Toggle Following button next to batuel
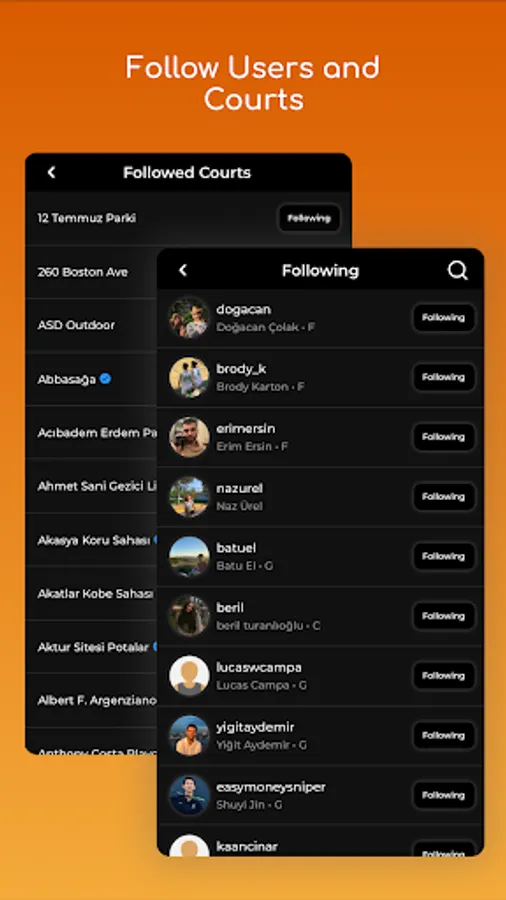This screenshot has height=900, width=506. 443,556
